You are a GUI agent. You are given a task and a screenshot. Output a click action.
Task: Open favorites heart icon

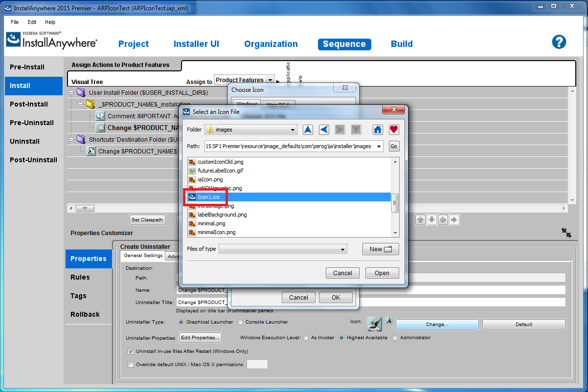[x=394, y=130]
